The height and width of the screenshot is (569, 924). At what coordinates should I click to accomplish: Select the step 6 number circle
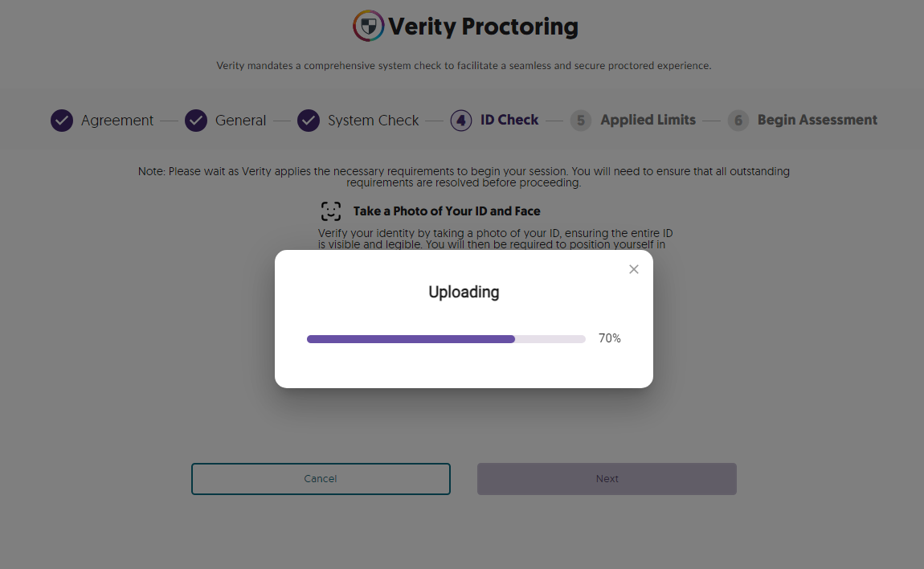tap(738, 121)
